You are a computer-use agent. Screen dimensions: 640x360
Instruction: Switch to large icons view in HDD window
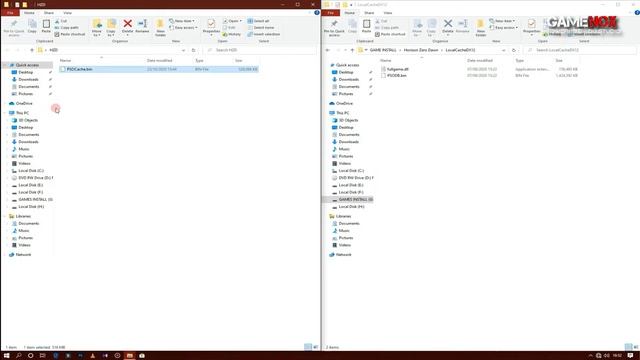pos(315,347)
